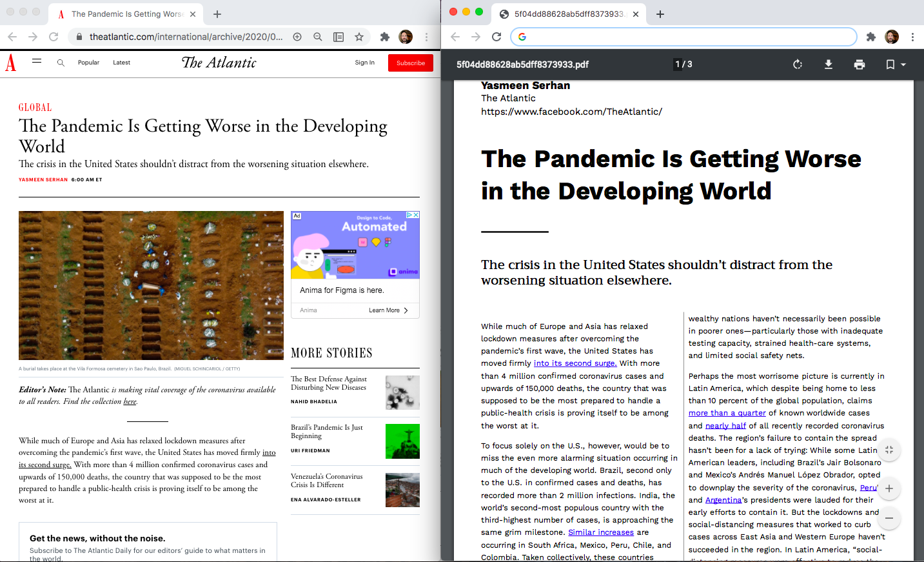This screenshot has height=562, width=924.
Task: Open profile avatar in PDF window
Action: click(892, 37)
